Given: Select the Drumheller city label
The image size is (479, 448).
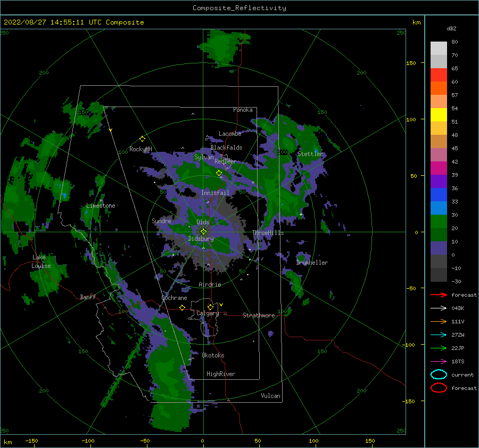Looking at the screenshot, I should (312, 263).
